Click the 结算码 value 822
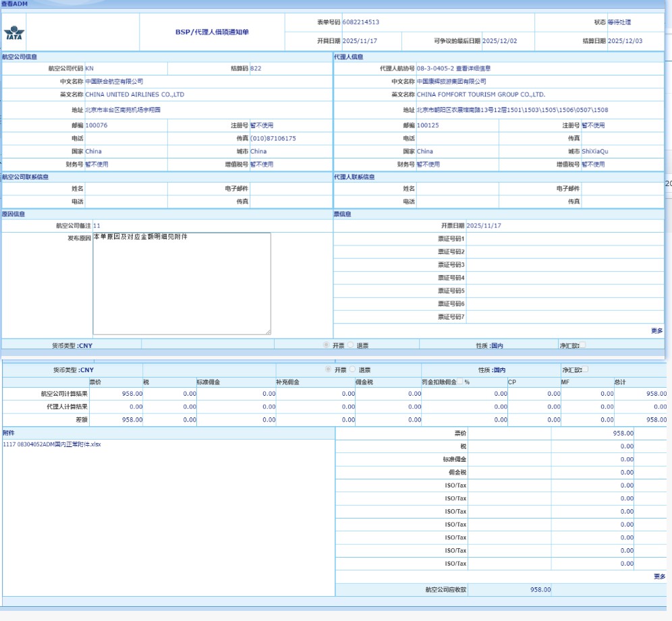This screenshot has height=621, width=672. pos(256,69)
